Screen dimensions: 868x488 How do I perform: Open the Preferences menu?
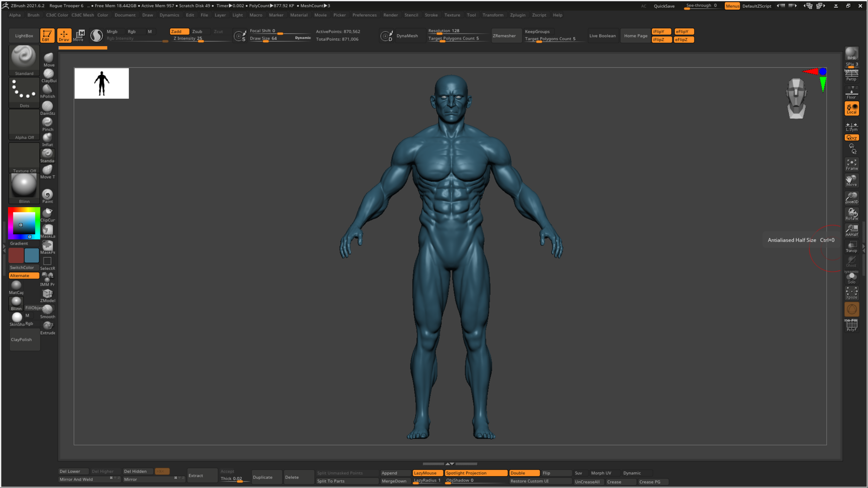click(364, 15)
